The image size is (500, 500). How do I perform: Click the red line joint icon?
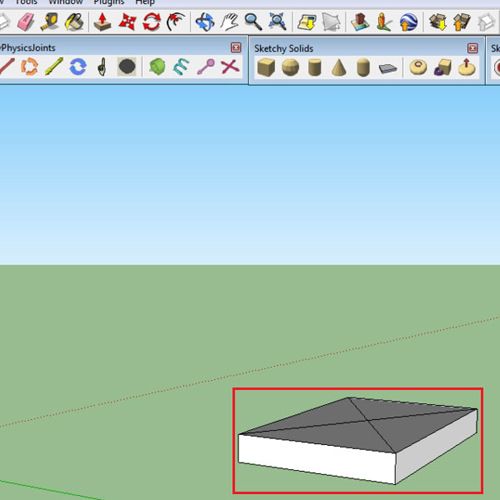click(x=7, y=66)
